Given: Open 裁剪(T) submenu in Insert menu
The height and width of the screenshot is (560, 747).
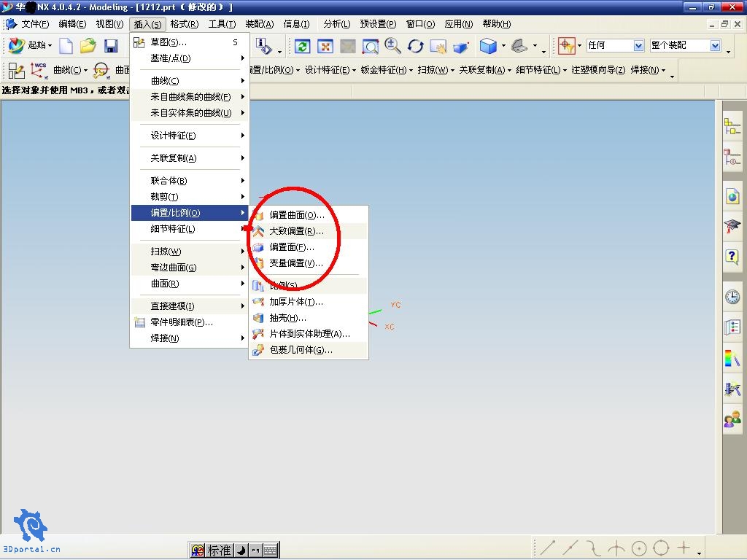Looking at the screenshot, I should coord(189,197).
